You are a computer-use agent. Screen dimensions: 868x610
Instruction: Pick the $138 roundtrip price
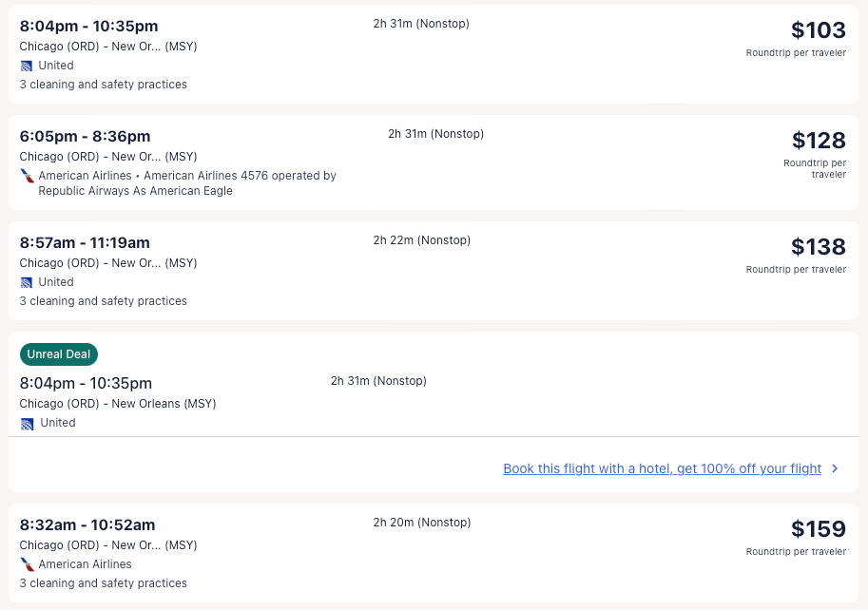coord(818,247)
